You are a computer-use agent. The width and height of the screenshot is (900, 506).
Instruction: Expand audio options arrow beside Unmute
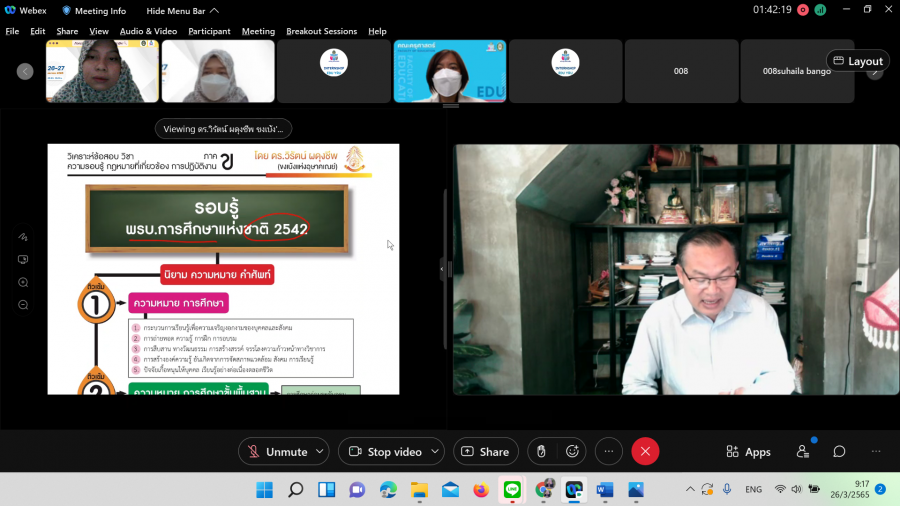(x=320, y=452)
